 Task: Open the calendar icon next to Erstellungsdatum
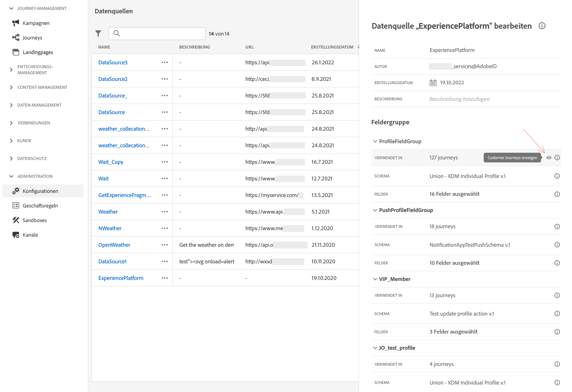tap(433, 83)
